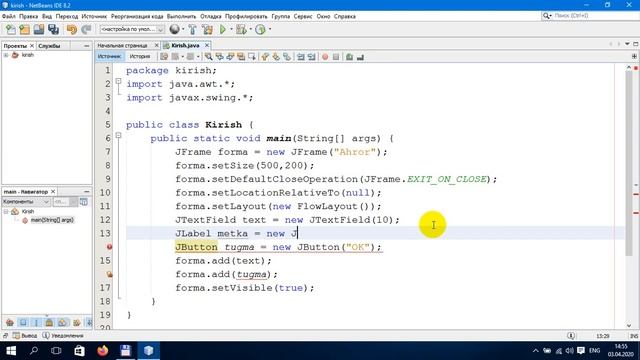Open the Отладка menu
The height and width of the screenshot is (360, 640).
[x=211, y=16]
